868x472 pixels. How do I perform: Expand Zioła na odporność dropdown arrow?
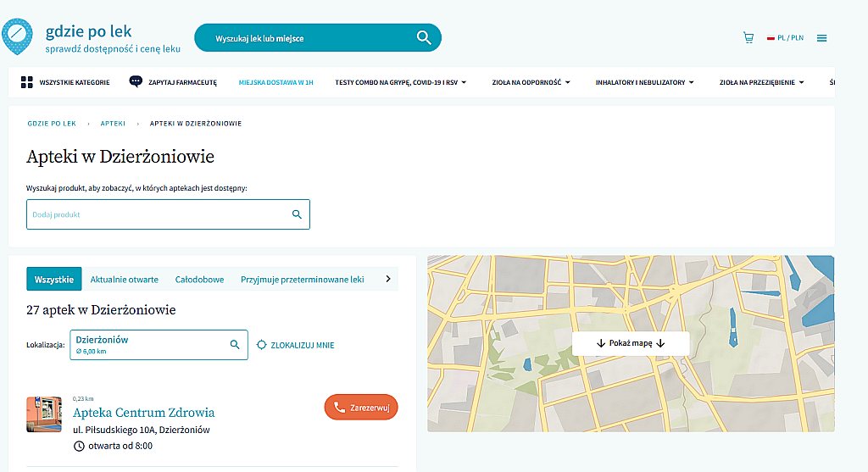[567, 82]
